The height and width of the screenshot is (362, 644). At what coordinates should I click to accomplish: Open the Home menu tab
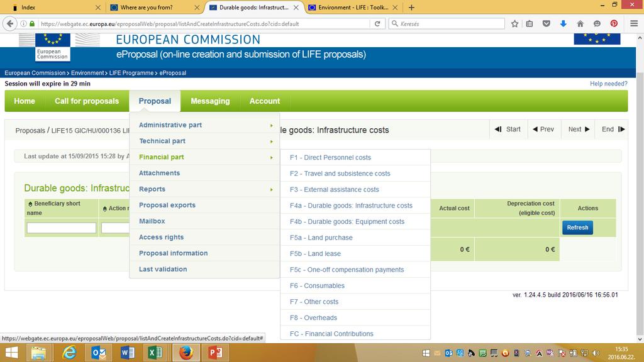pos(25,101)
